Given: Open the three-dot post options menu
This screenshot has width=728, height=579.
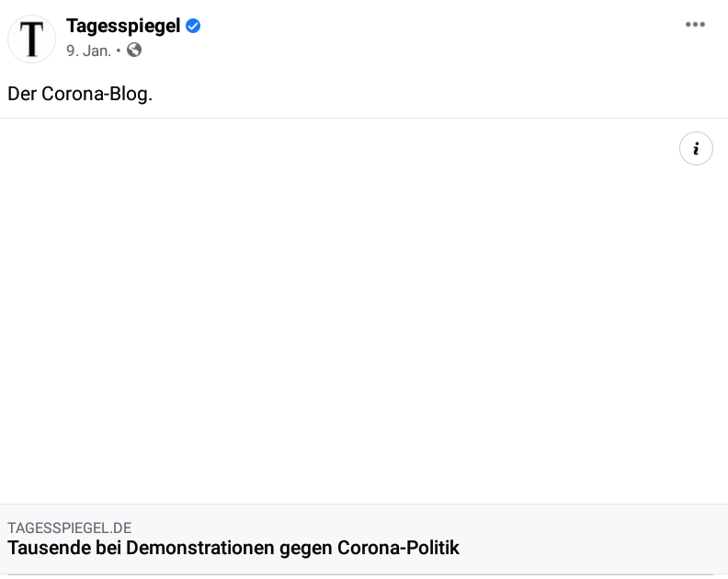Looking at the screenshot, I should tap(695, 25).
